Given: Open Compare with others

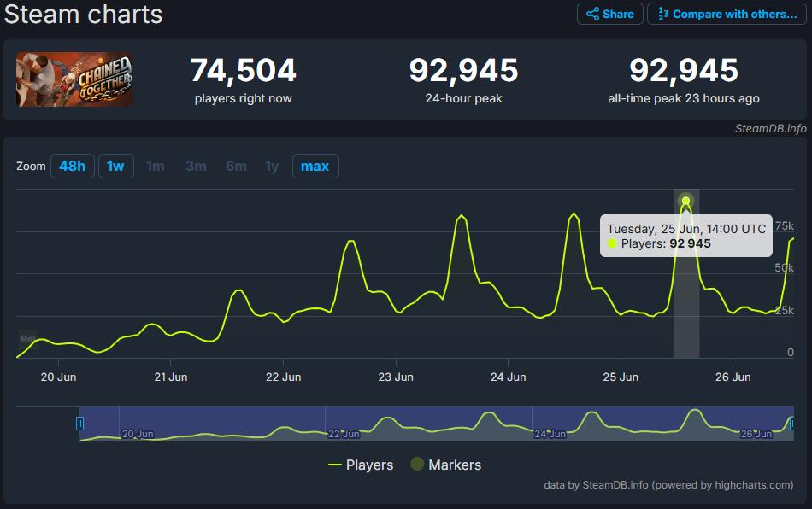Looking at the screenshot, I should coord(727,14).
